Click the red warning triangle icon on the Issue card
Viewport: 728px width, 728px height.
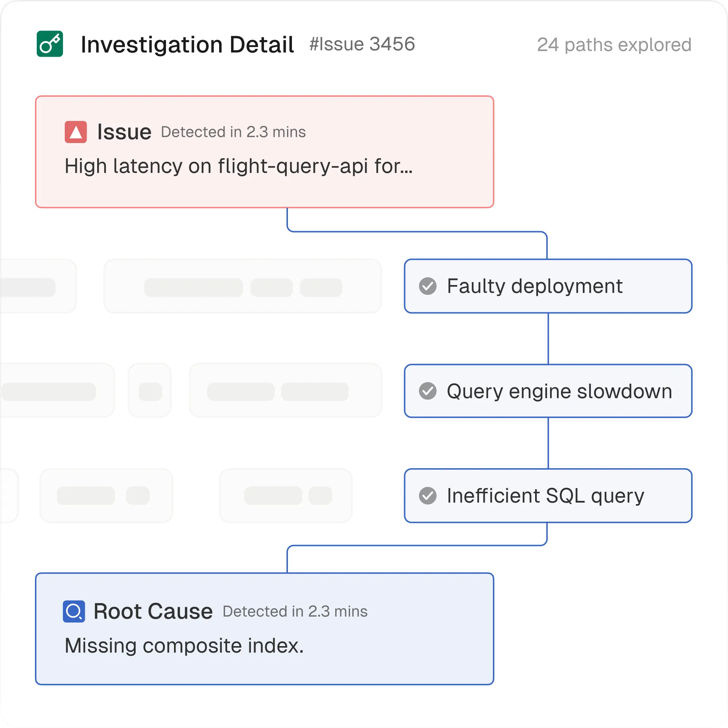click(x=75, y=132)
